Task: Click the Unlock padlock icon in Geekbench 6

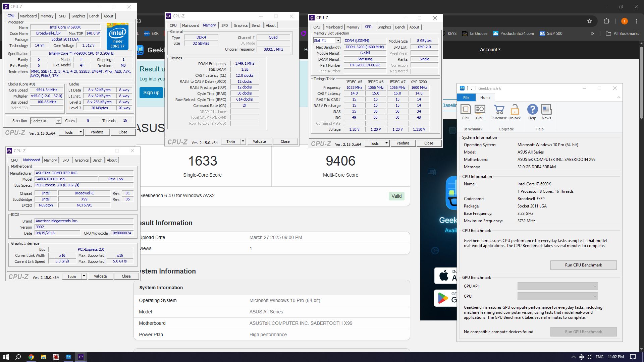Action: click(x=515, y=112)
